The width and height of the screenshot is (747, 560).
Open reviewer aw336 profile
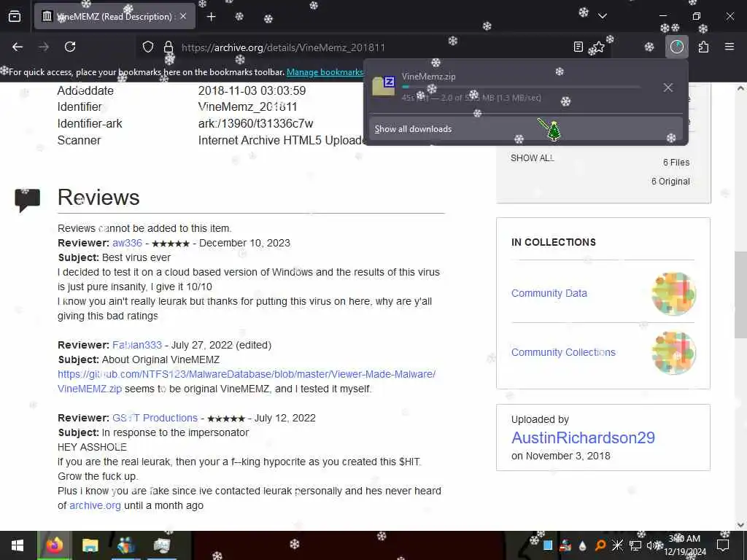pos(127,243)
